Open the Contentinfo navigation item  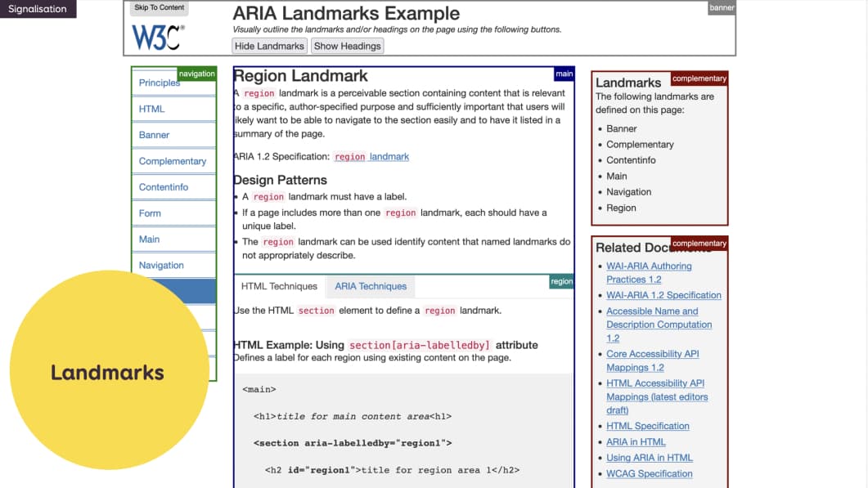click(163, 187)
